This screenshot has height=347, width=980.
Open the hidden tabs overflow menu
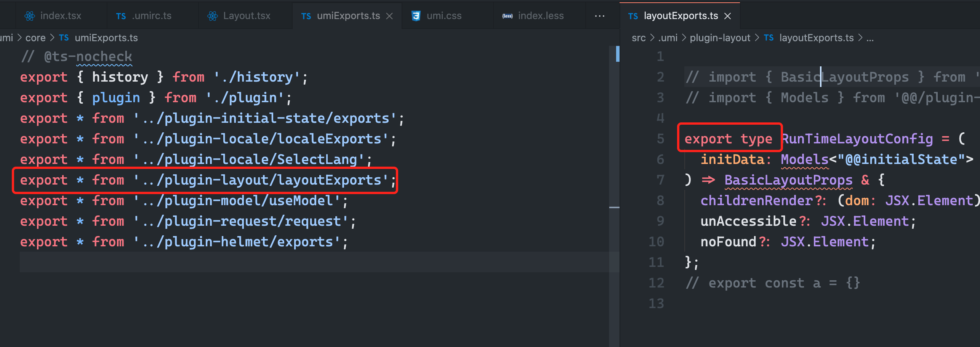coord(600,16)
